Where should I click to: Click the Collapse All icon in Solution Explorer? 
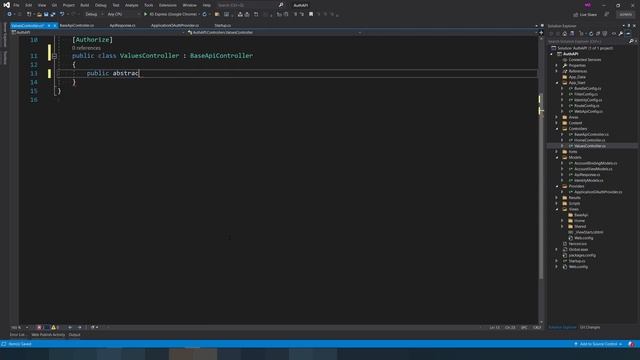(x=598, y=33)
